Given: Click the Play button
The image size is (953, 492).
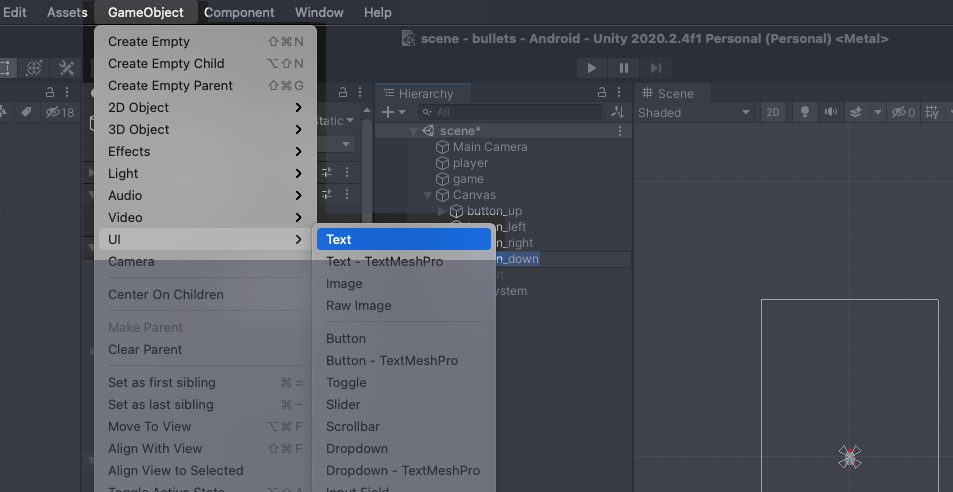Looking at the screenshot, I should click(591, 68).
